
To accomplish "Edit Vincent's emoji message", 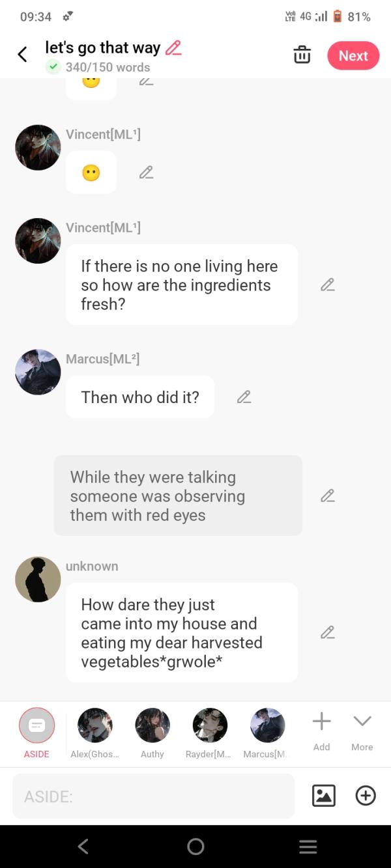I will point(147,173).
